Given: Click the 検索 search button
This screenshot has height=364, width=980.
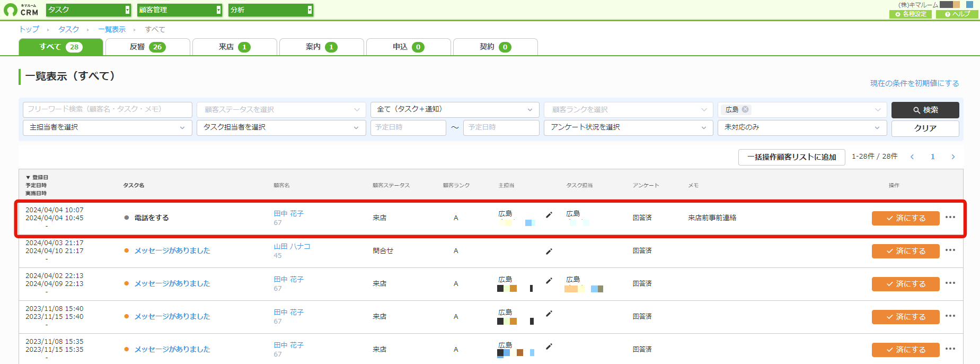Looking at the screenshot, I should click(x=925, y=110).
